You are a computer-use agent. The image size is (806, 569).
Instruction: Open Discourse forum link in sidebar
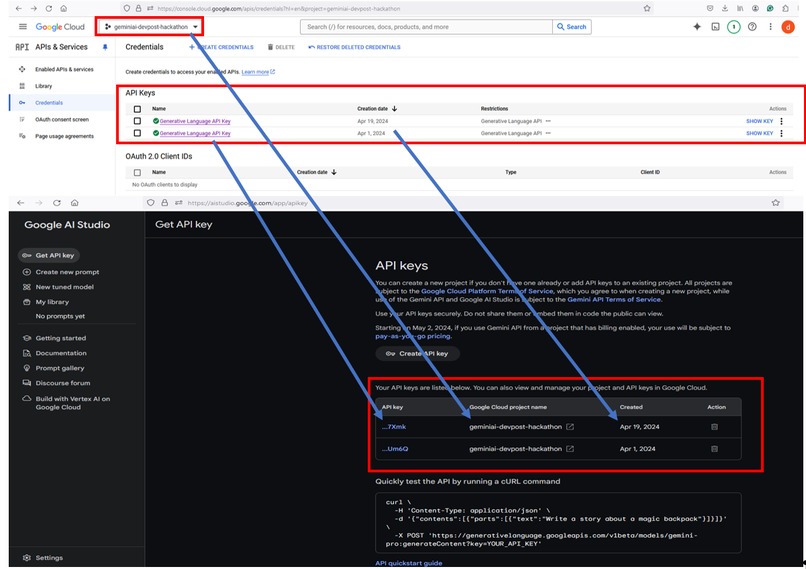[x=62, y=382]
